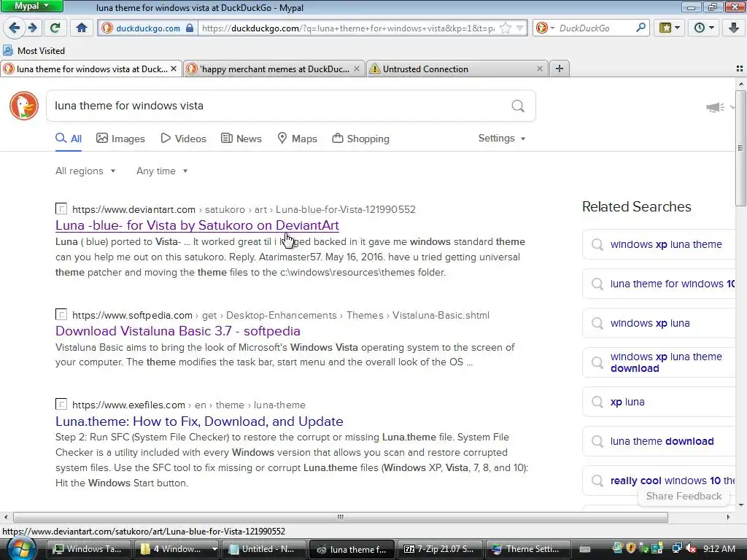Open the downloads arrow button

click(734, 28)
